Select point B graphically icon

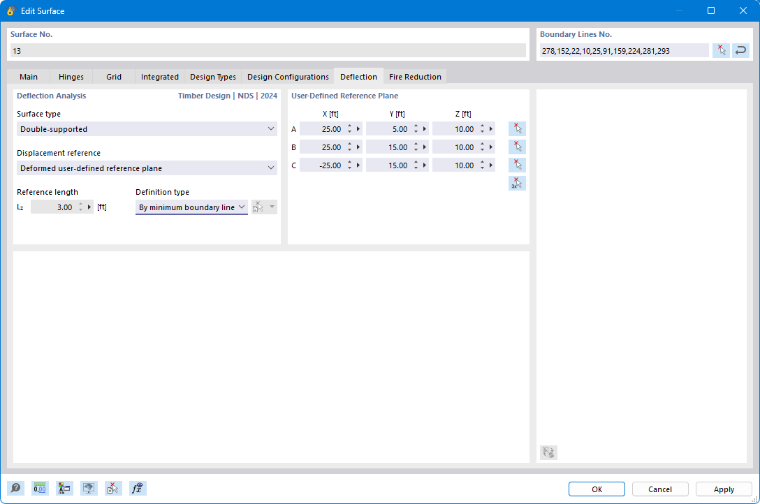coord(517,147)
